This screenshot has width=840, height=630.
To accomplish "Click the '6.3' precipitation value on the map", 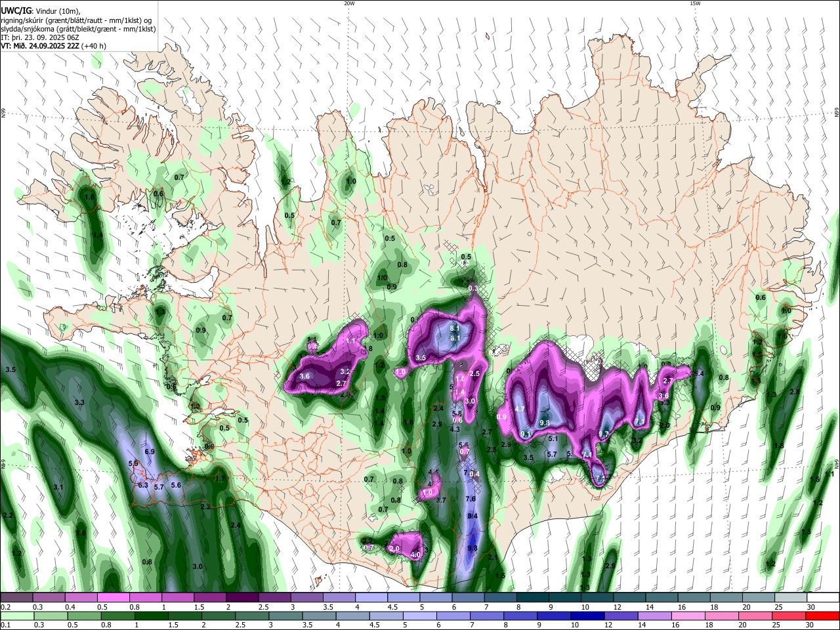I will click(142, 485).
